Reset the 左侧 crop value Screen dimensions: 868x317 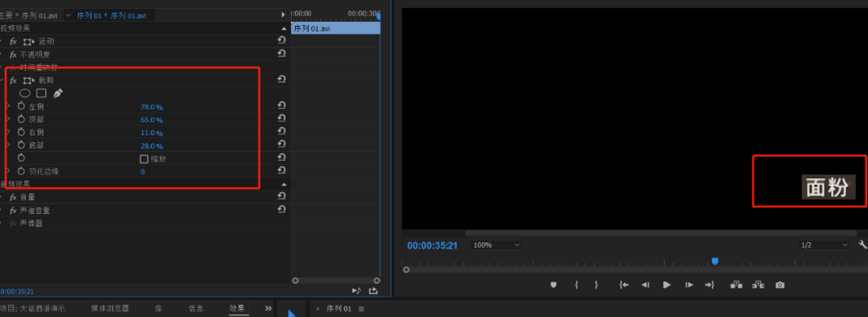[281, 105]
